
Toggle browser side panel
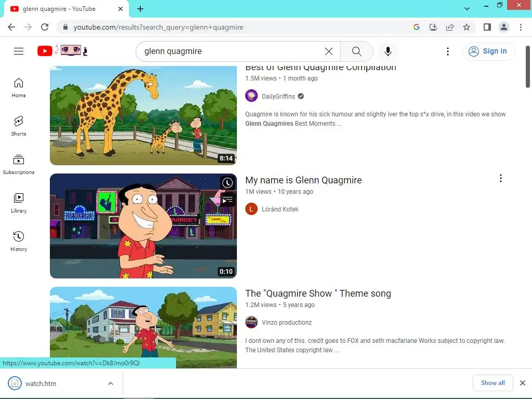click(487, 27)
